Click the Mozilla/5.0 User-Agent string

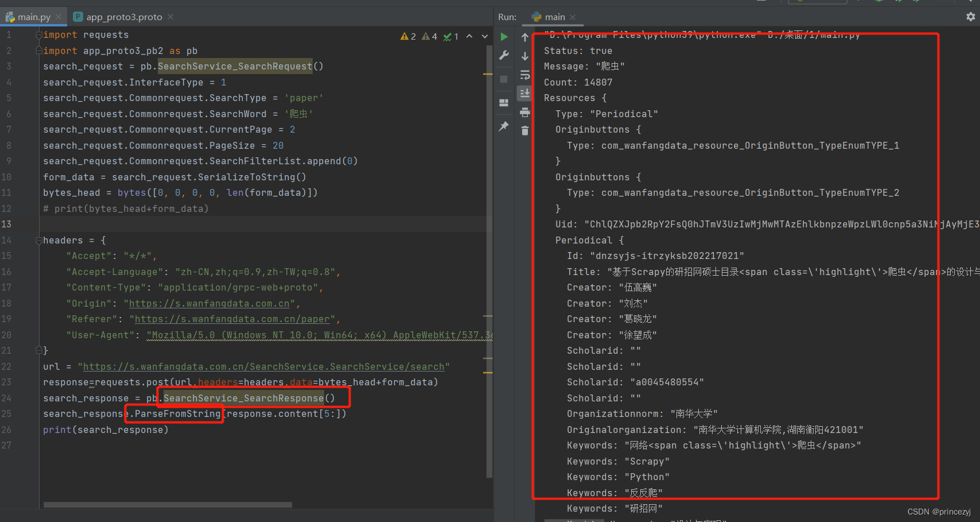pos(320,335)
